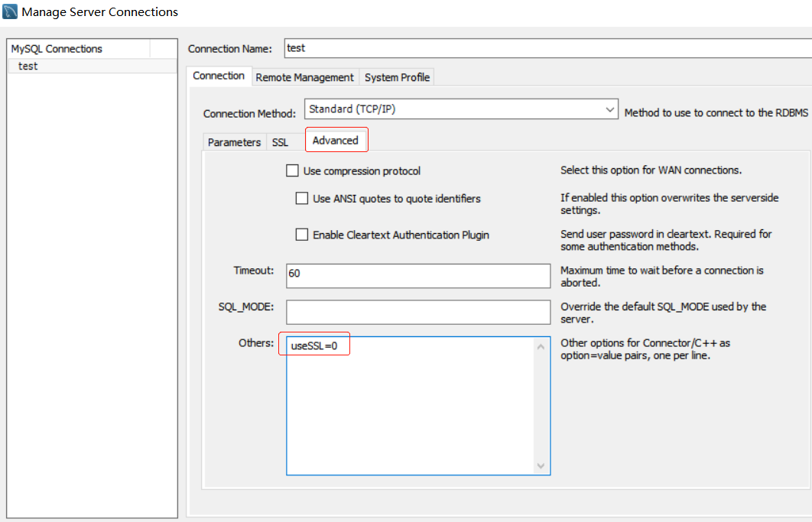This screenshot has height=522, width=812.
Task: Click the Others box scroll down arrow
Action: (x=541, y=465)
